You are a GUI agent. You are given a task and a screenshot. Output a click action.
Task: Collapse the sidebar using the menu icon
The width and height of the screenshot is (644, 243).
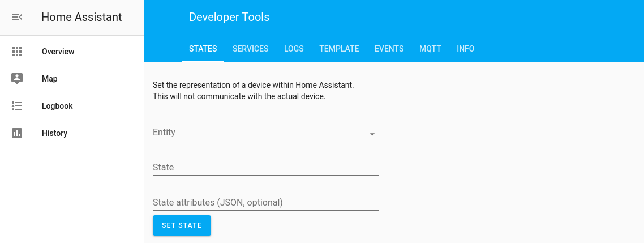pos(17,17)
